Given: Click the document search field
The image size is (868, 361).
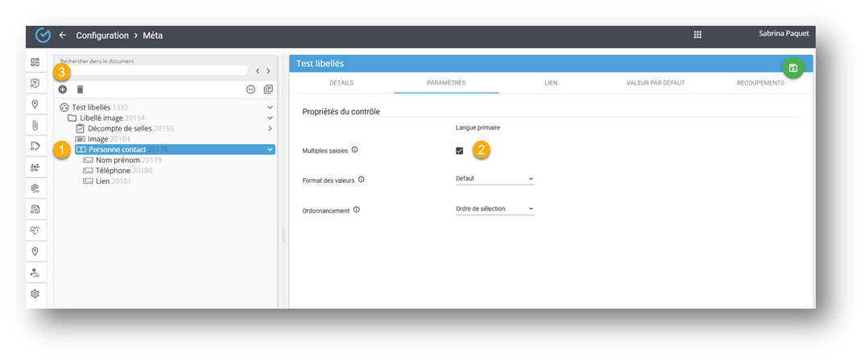Looking at the screenshot, I should (153, 71).
